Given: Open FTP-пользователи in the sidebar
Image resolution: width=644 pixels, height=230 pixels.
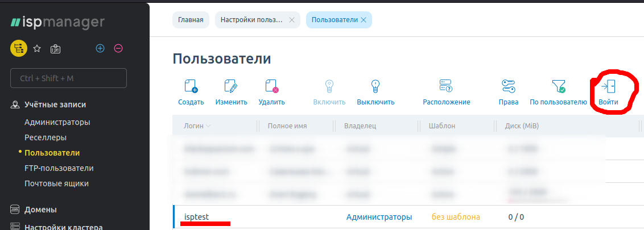Looking at the screenshot, I should tap(59, 168).
